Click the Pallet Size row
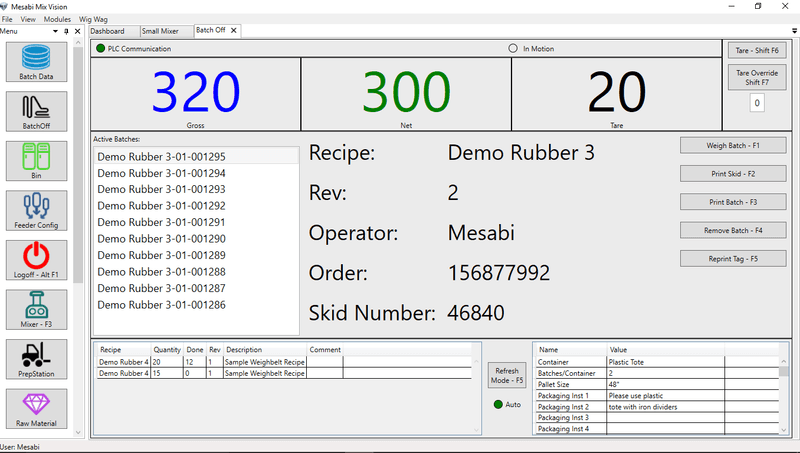Screen dimensions: 800x453 pyautogui.click(x=657, y=385)
